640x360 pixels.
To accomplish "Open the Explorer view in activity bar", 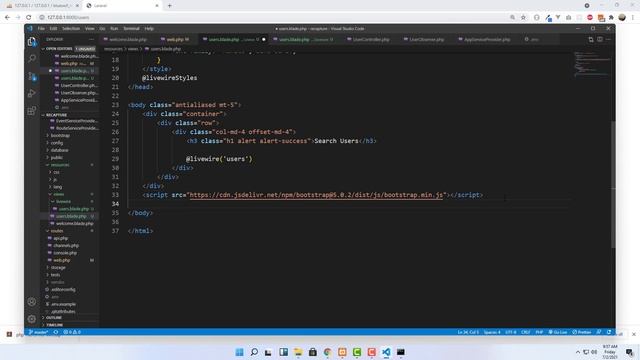I will click(32, 42).
